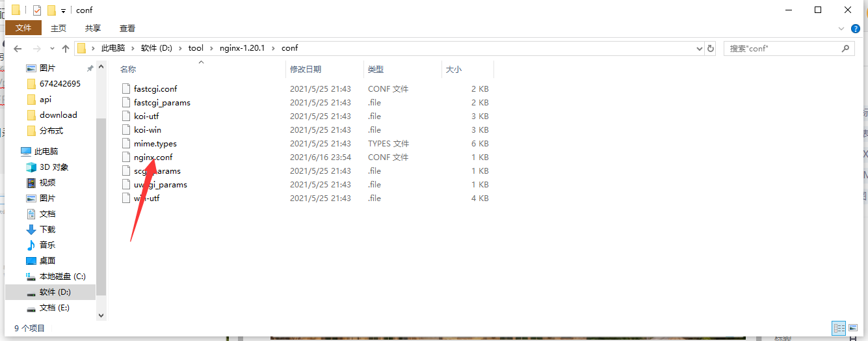Open 3D 对象 in navigation pane
The width and height of the screenshot is (868, 341).
(54, 167)
